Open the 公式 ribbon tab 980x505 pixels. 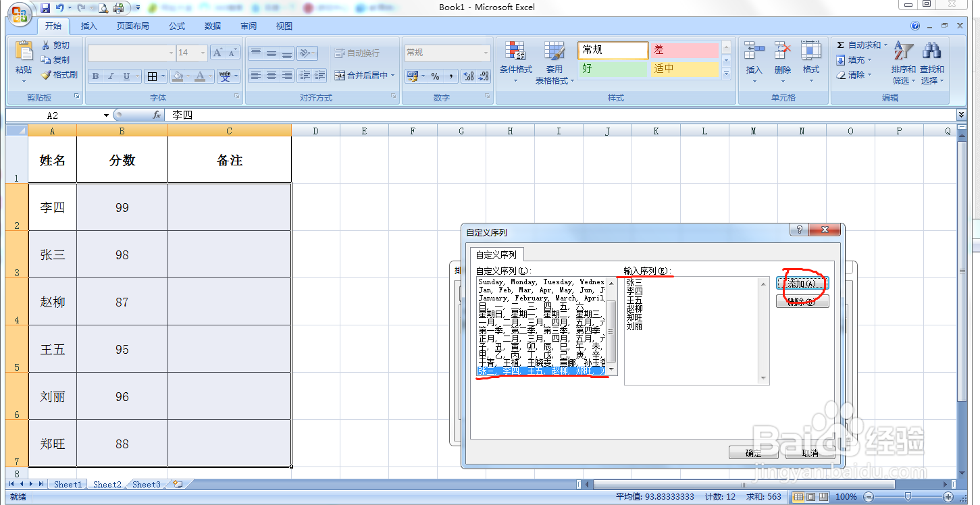(177, 26)
